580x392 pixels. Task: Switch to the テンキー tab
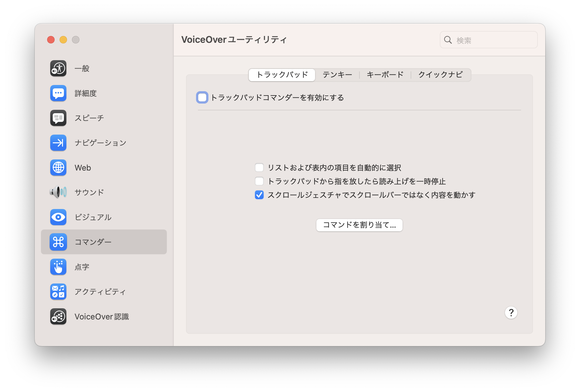click(337, 75)
